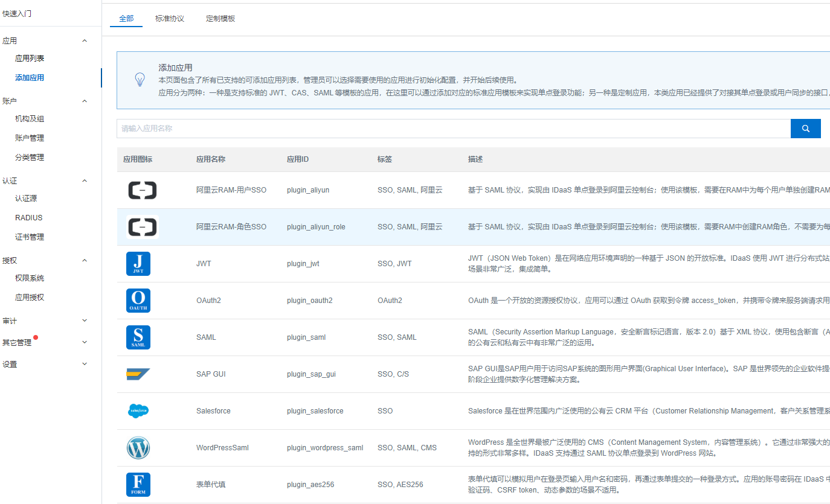Collapse the 授权 sidebar section

pyautogui.click(x=85, y=261)
